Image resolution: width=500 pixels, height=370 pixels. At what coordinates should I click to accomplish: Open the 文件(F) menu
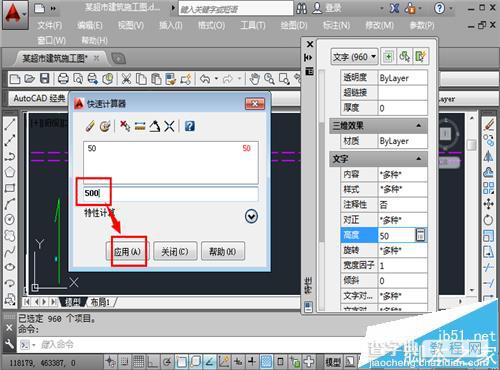coord(50,25)
